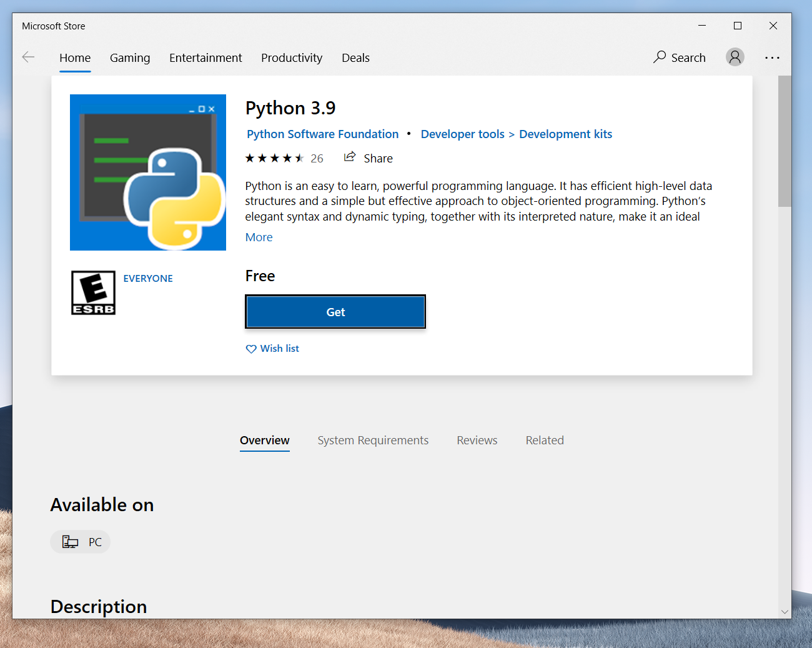The image size is (812, 648).
Task: Click the Get button
Action: pyautogui.click(x=335, y=312)
